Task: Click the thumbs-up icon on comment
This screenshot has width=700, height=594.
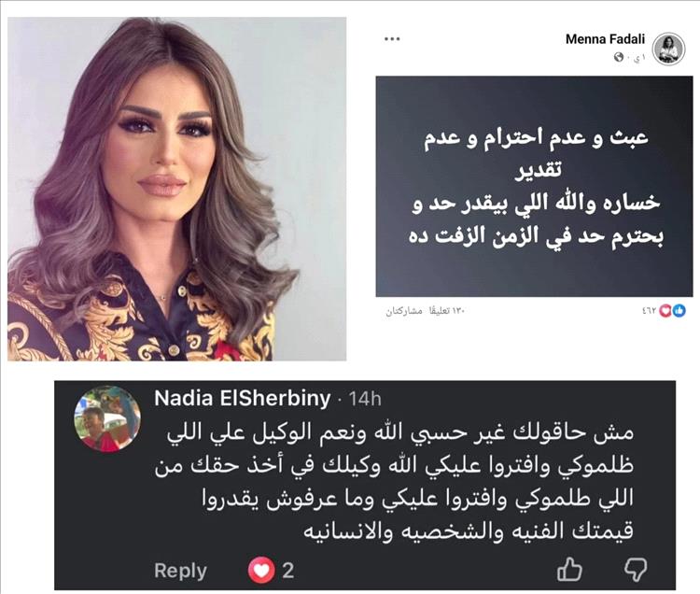Action: [569, 569]
